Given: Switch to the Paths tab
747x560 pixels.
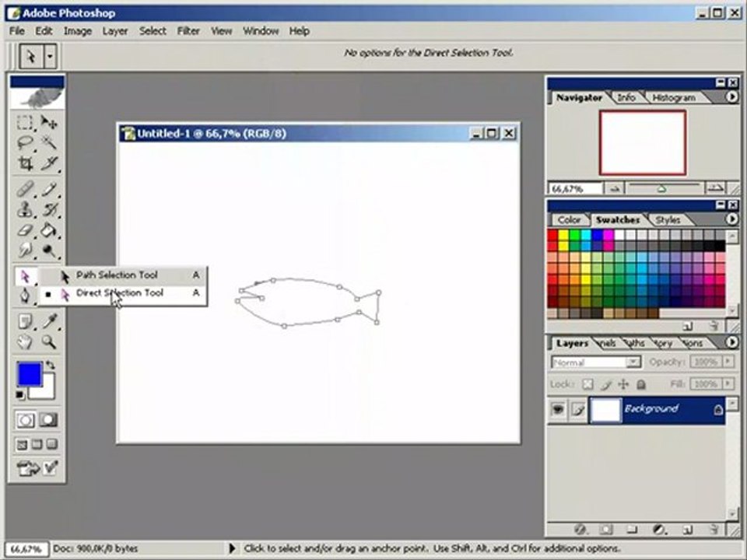Looking at the screenshot, I should point(636,343).
